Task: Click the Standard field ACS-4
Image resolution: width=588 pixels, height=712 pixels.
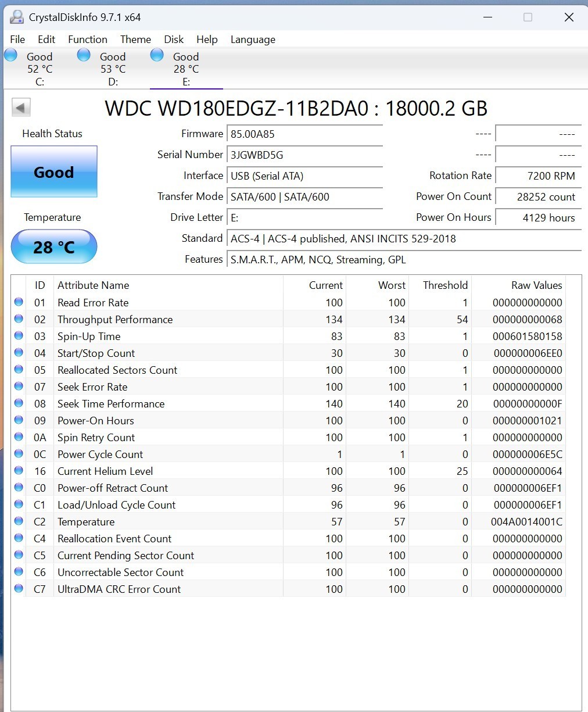Action: pos(404,239)
